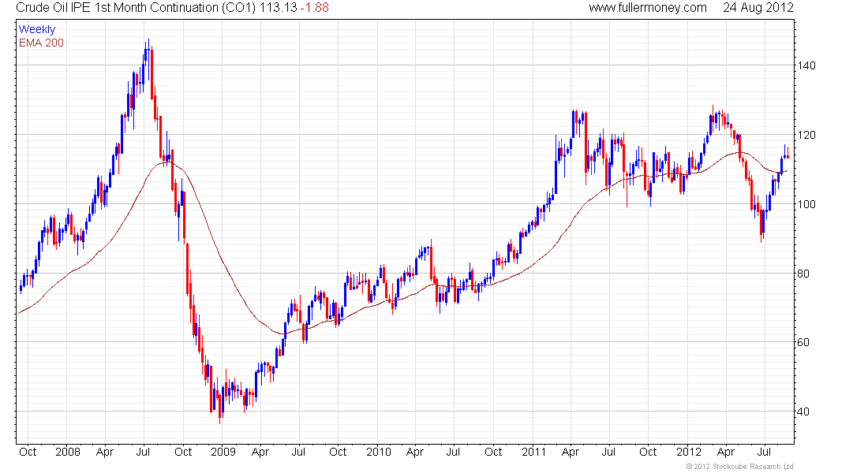Click the 100 price axis label

[806, 204]
